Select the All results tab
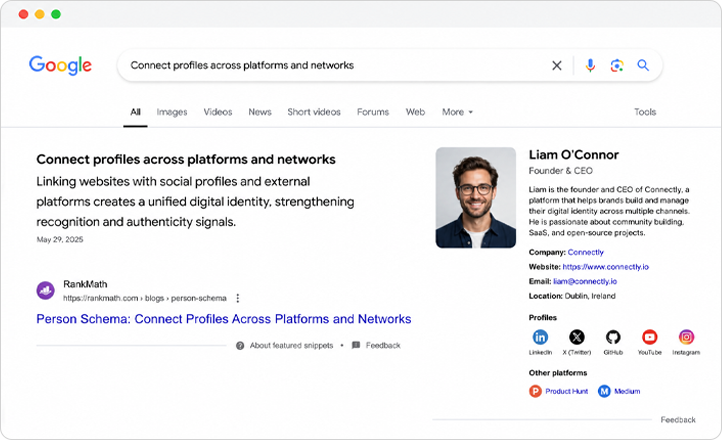 [x=135, y=112]
